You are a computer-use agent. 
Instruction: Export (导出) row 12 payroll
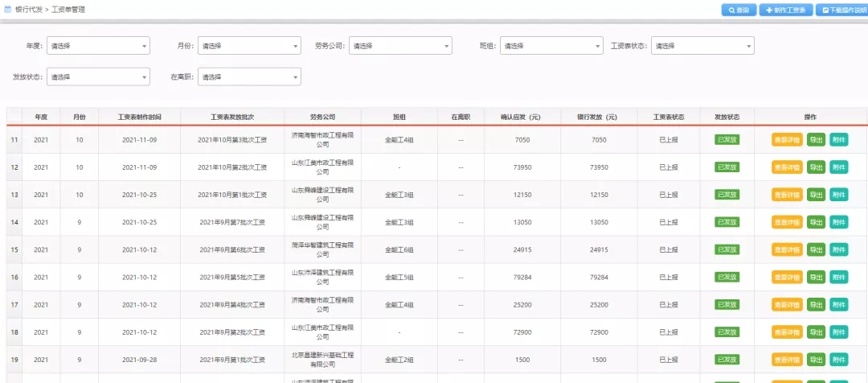tap(816, 167)
